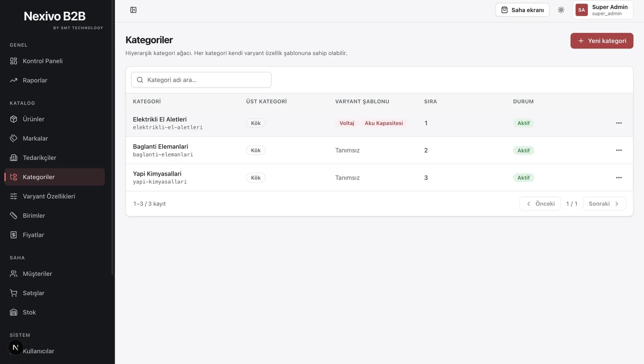
Task: Open Tedarikçiler building icon
Action: click(x=14, y=157)
